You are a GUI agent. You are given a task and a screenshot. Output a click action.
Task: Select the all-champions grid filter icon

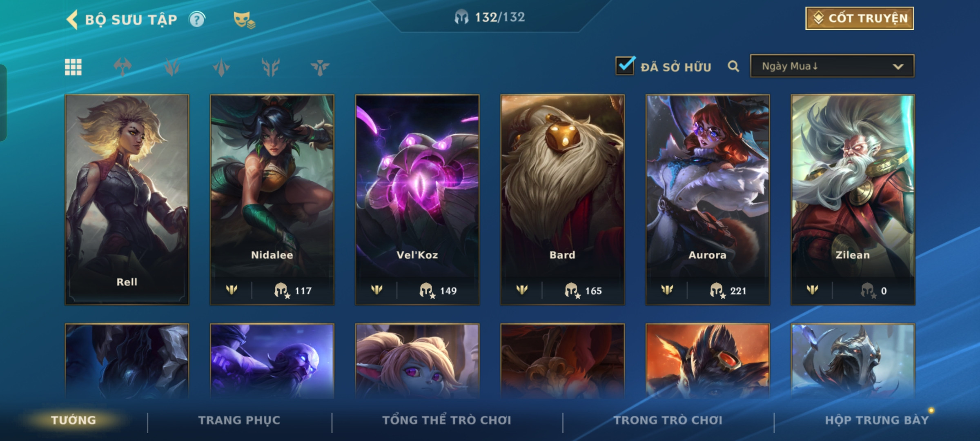[x=73, y=67]
